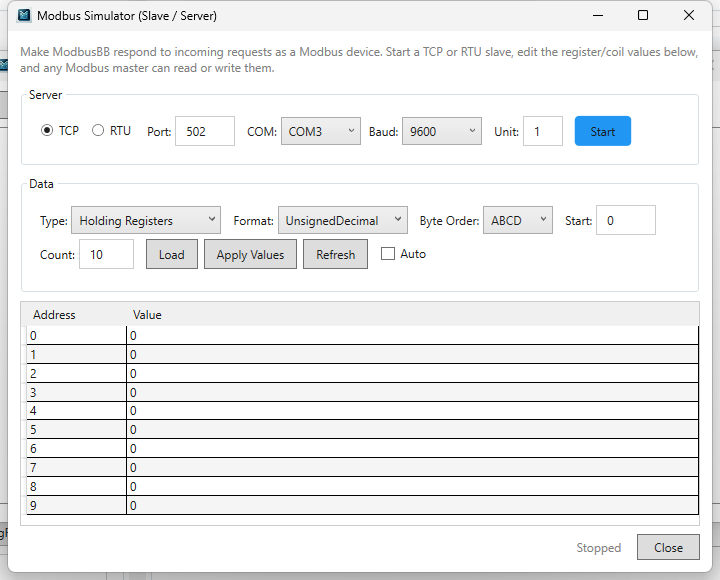
Task: Click the Start address input field
Action: 625,220
